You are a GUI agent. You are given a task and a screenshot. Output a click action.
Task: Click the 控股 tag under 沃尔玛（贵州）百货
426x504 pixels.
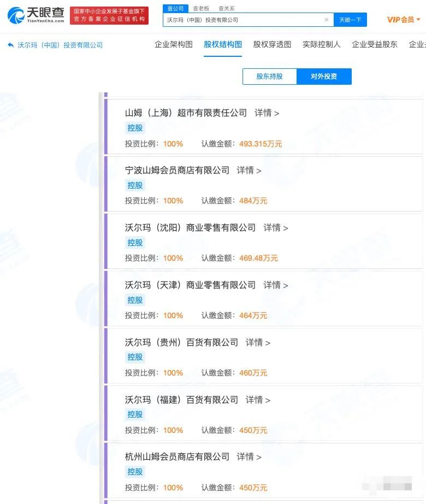(x=135, y=357)
